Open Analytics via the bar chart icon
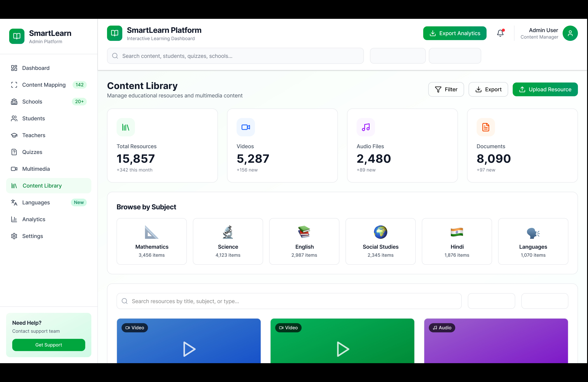This screenshot has width=588, height=382. (x=14, y=219)
